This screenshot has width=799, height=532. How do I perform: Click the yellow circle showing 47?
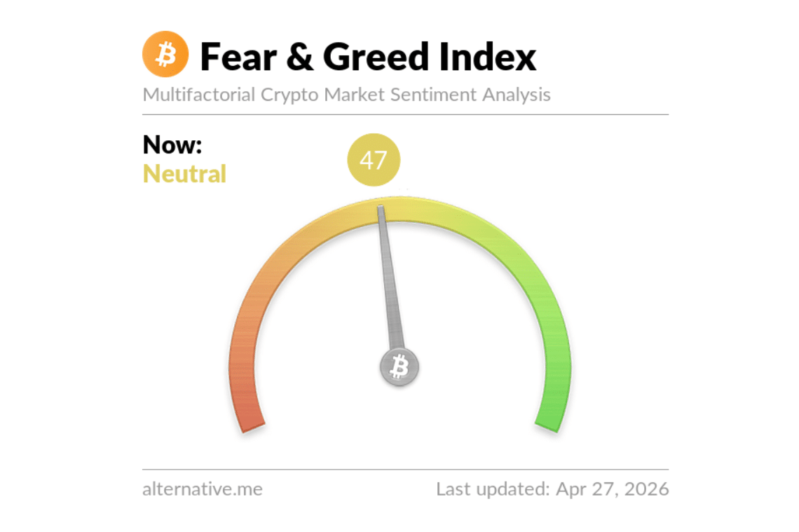pos(374,161)
